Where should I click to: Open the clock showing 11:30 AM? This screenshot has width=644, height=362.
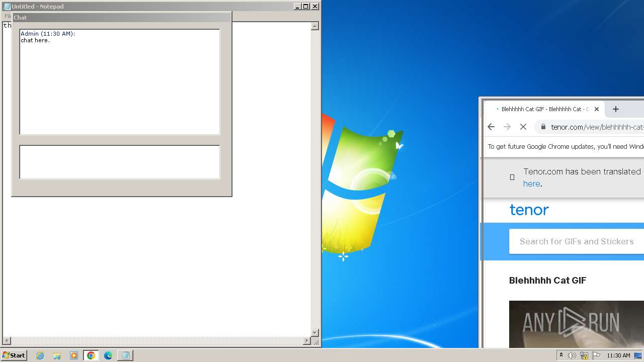[x=618, y=355]
